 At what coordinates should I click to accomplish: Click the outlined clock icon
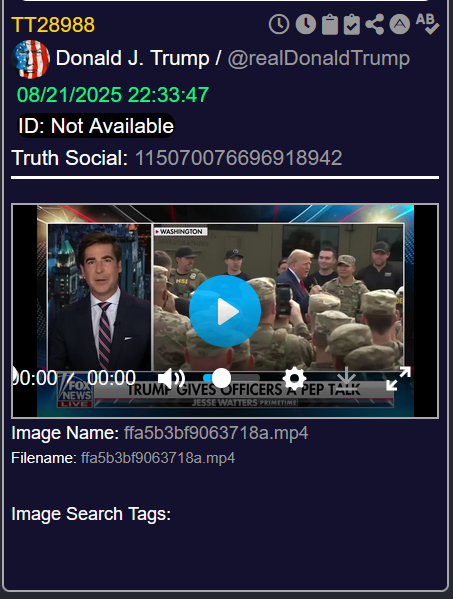point(279,24)
